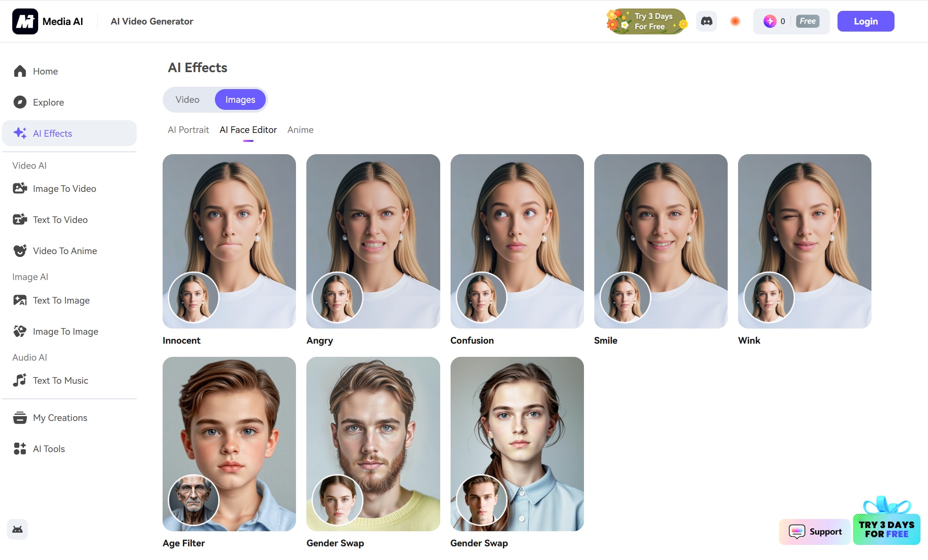Click the Android icon at sidebar bottom

pos(17,529)
